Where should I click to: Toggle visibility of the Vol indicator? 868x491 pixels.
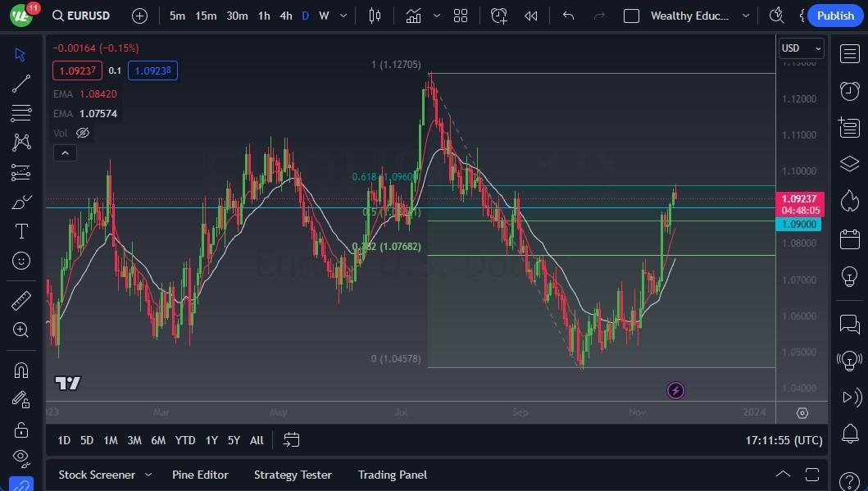pos(83,133)
